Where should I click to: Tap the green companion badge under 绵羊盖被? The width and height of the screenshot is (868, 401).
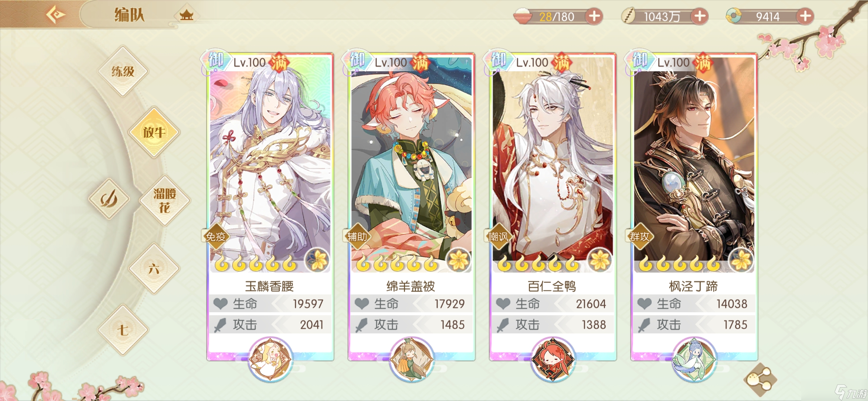click(412, 359)
